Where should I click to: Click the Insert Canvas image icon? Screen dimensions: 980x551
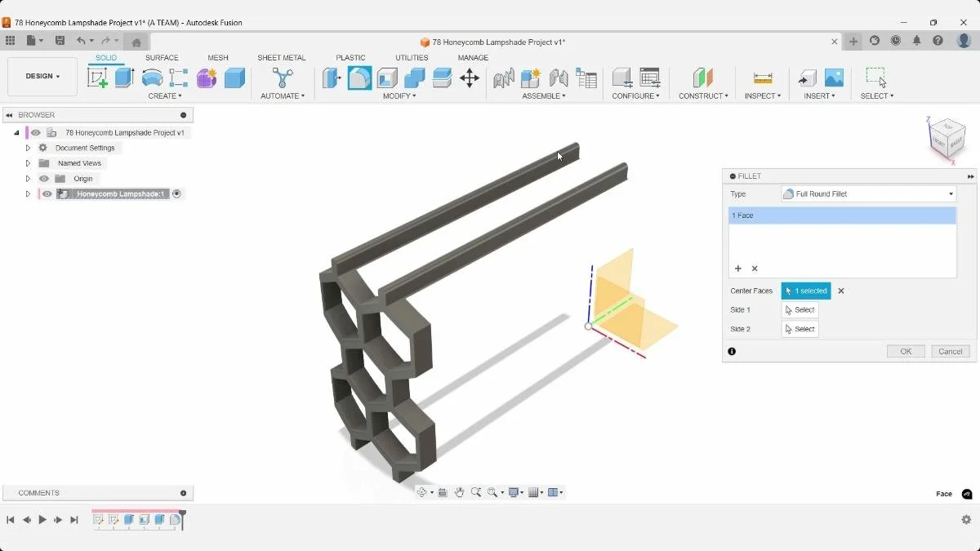tap(834, 78)
